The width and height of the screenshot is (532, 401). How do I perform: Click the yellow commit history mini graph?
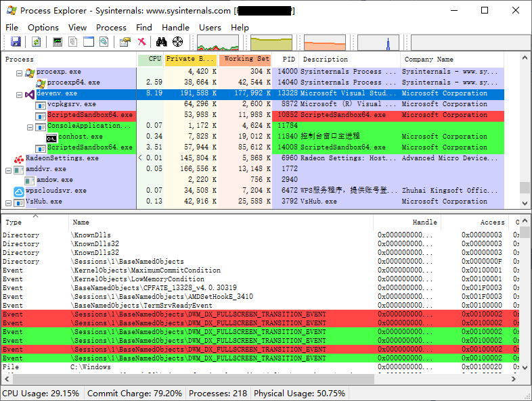(x=271, y=43)
